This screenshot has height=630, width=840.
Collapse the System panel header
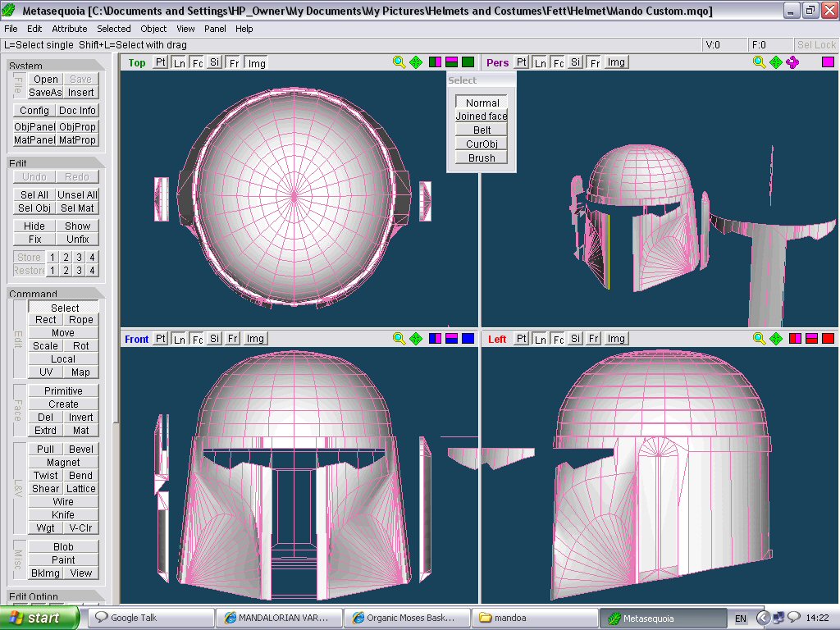pyautogui.click(x=55, y=66)
